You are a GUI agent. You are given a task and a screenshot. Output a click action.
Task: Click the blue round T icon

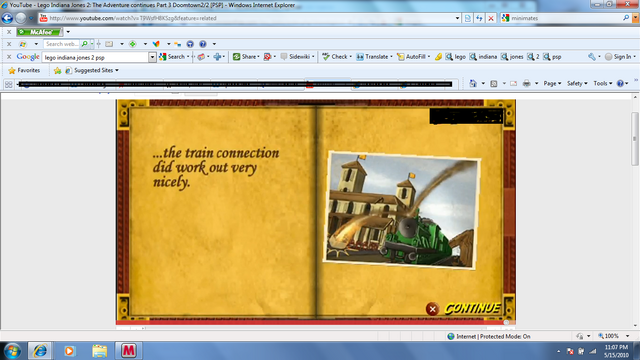coord(190,44)
